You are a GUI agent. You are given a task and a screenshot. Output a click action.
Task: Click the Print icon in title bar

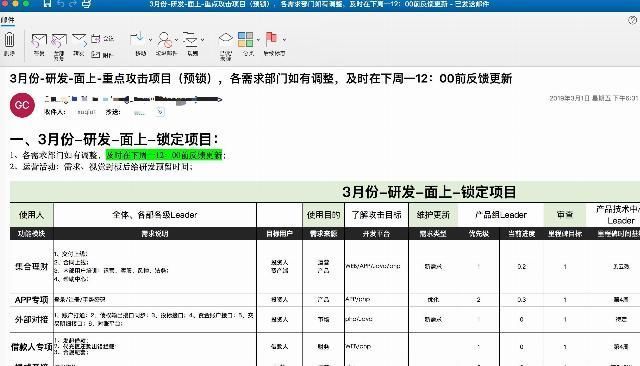87,4
